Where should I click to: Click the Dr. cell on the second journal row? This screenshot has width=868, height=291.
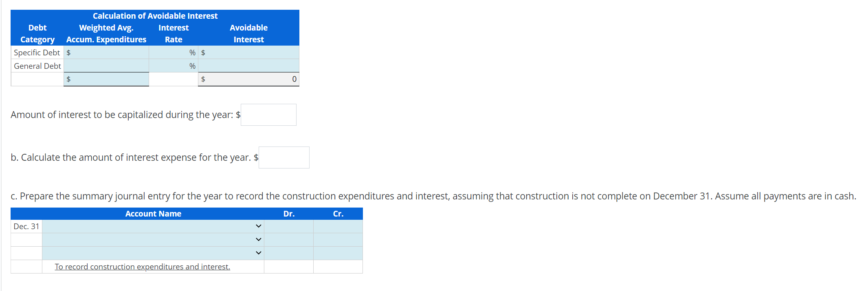tap(289, 239)
